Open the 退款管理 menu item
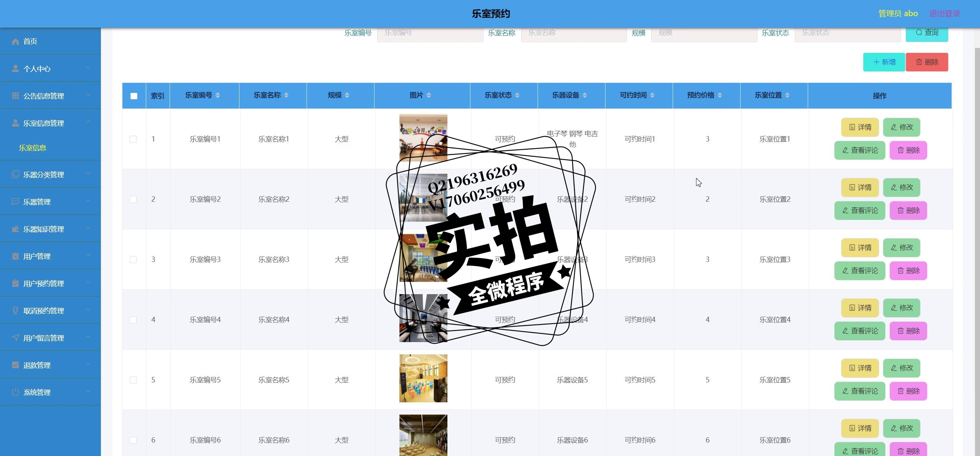 50,365
